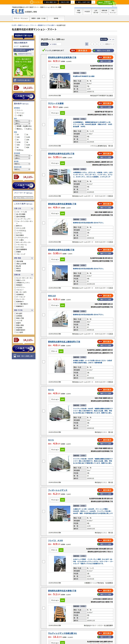Check the マンション building type filter
Screen dimensions: 129x644
point(15,113)
